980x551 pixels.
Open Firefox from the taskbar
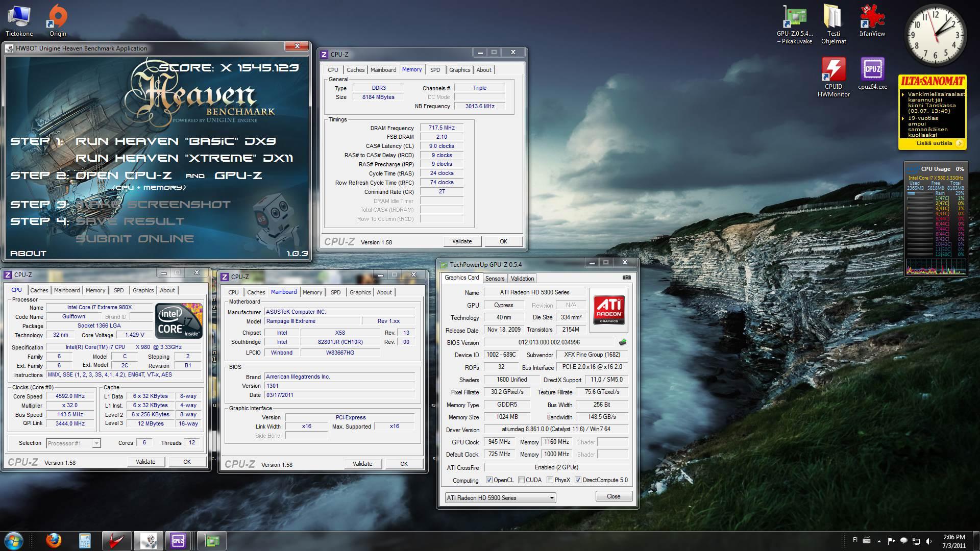click(54, 540)
